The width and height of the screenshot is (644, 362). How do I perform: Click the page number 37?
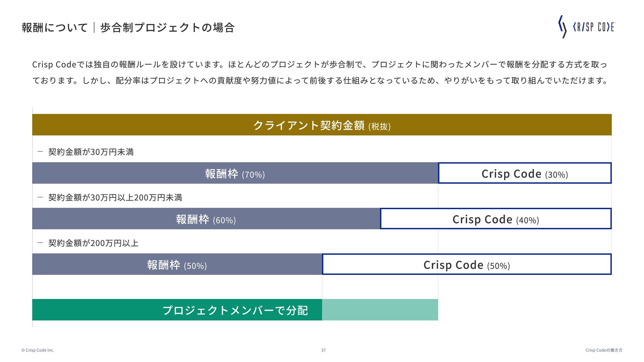323,350
